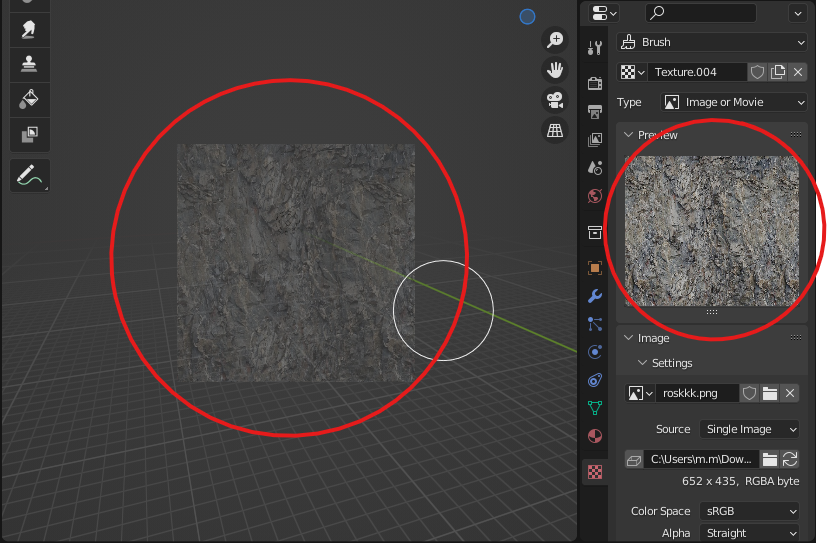The width and height of the screenshot is (834, 543).
Task: Open the Modifiers wrench properties tab
Action: [x=595, y=296]
